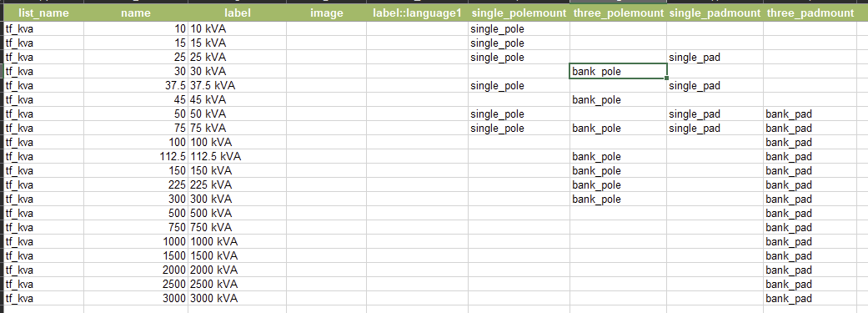Select single_pad cell in 25 kVA row

coord(715,57)
